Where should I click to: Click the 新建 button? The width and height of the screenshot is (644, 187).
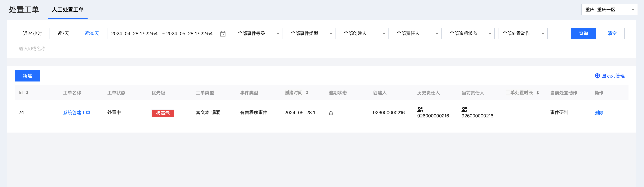(27, 76)
